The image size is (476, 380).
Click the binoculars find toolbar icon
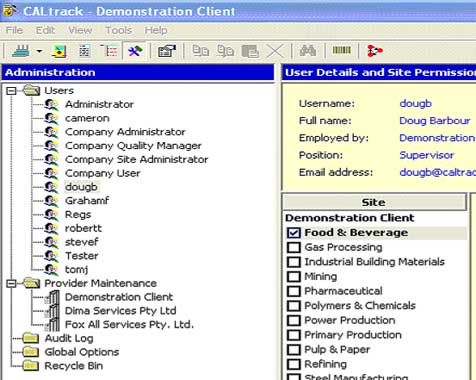tap(307, 51)
